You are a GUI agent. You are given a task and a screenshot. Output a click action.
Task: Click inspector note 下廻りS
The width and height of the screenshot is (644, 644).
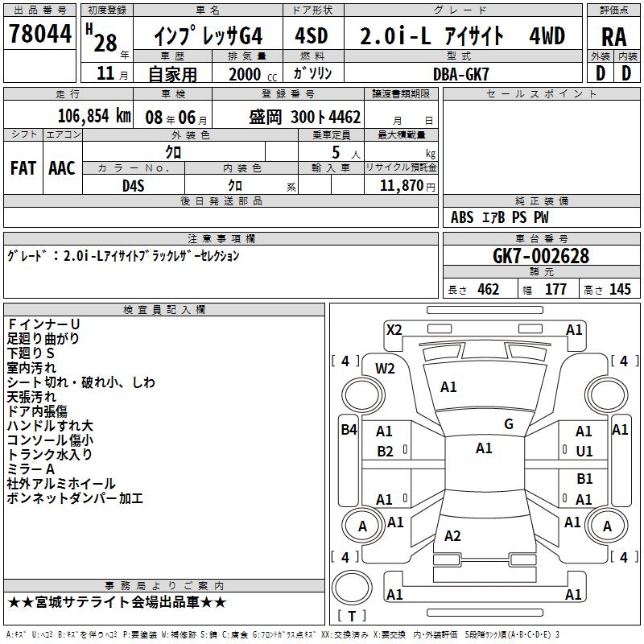(x=31, y=353)
